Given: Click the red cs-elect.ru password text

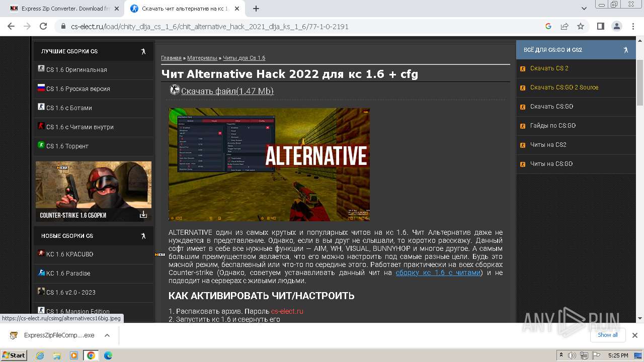Looking at the screenshot, I should coord(287,311).
